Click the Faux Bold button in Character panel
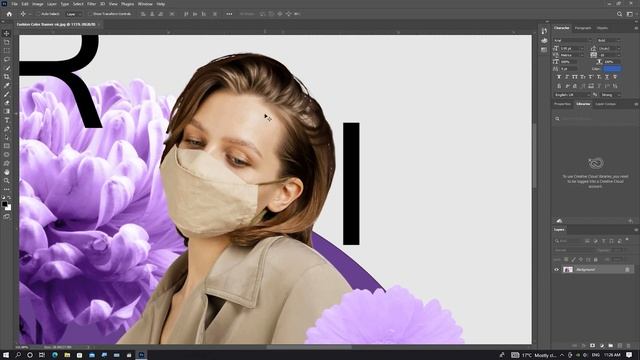This screenshot has width=640, height=360. (559, 77)
